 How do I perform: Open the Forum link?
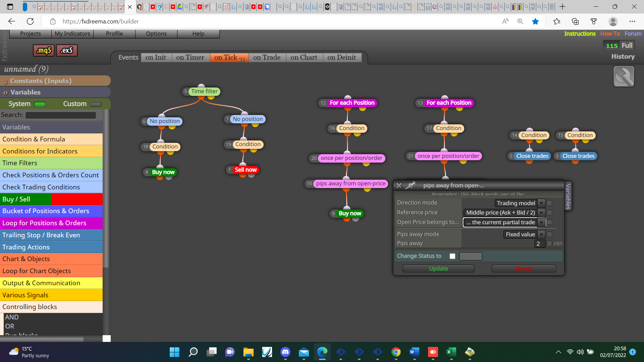pyautogui.click(x=633, y=34)
